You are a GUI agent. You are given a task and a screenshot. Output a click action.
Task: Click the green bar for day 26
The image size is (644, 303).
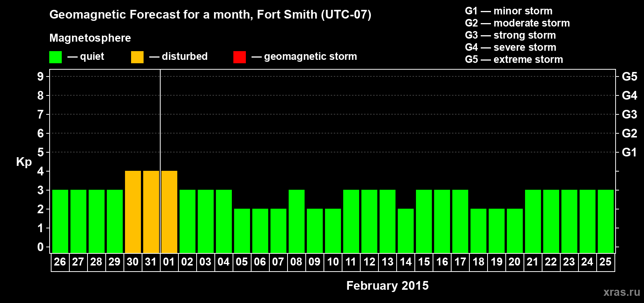pyautogui.click(x=60, y=221)
